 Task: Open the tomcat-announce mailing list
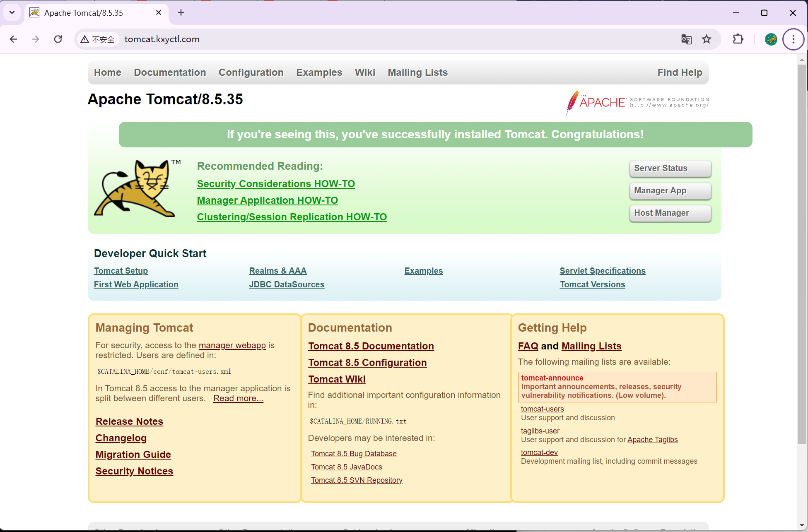(552, 378)
